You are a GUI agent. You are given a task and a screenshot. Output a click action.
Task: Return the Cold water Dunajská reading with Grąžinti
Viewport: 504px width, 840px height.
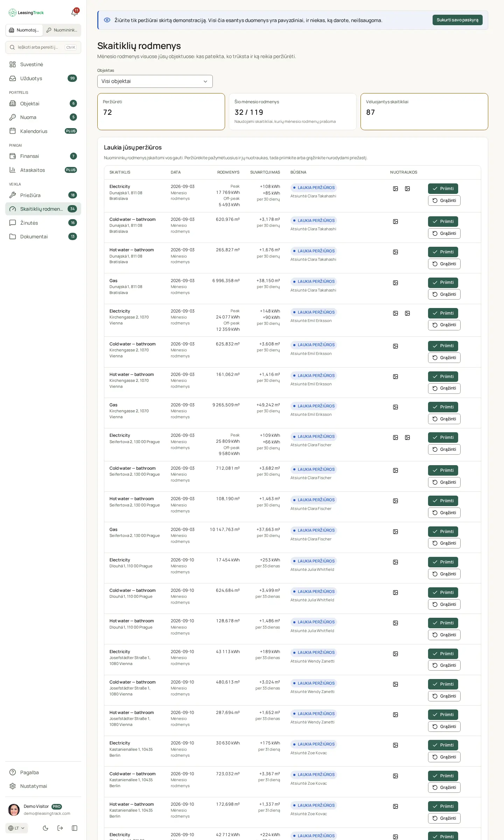(444, 233)
